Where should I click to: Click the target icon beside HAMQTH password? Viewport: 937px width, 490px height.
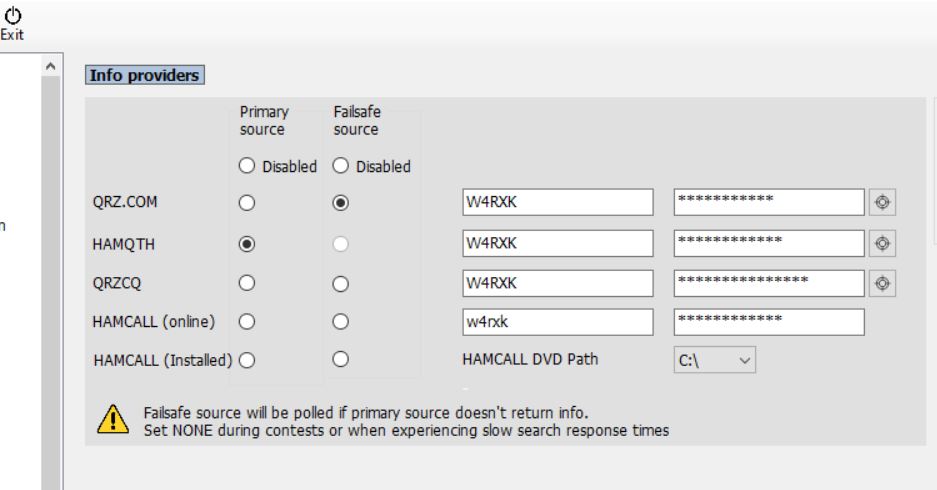(x=882, y=243)
